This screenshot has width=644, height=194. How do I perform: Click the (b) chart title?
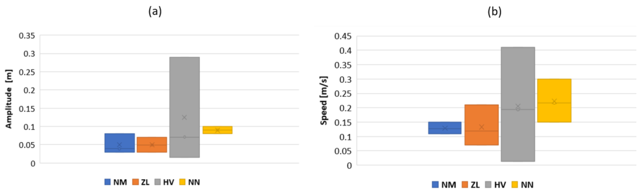tap(494, 12)
